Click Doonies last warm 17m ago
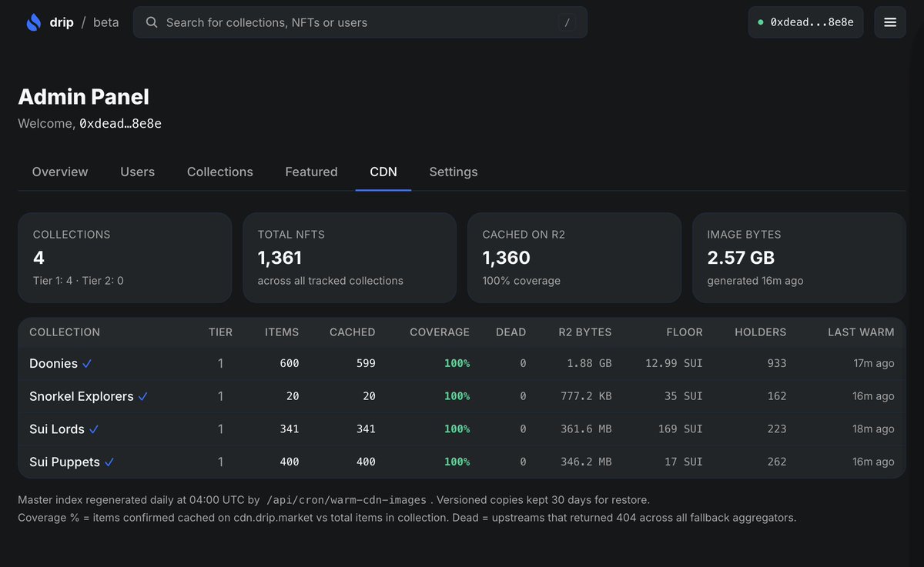Screen dimensions: 924x567 coord(874,363)
